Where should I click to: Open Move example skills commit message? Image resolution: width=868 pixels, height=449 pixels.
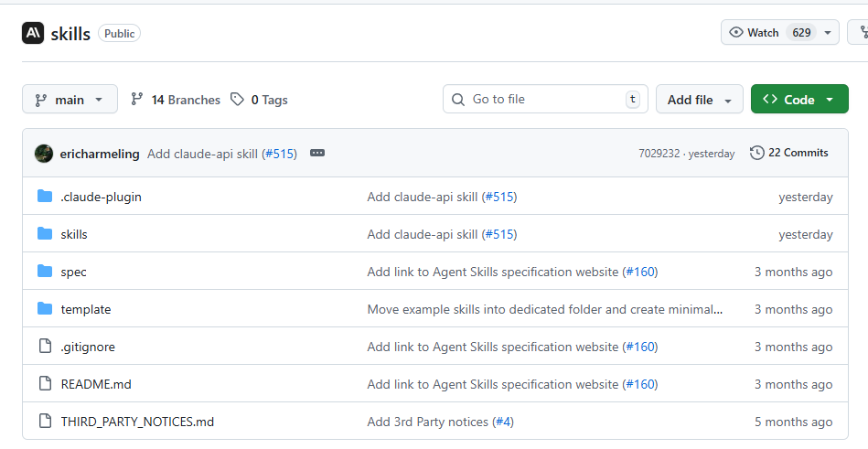[x=545, y=309]
